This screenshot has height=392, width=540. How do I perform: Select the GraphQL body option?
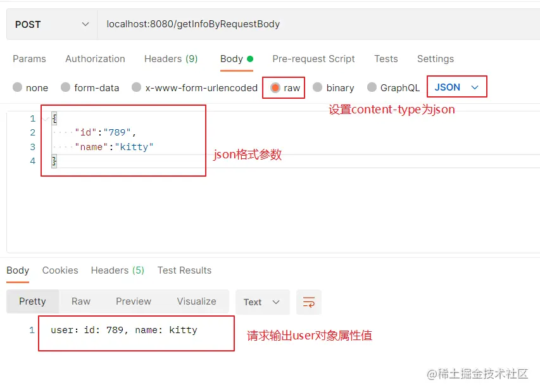coord(393,87)
